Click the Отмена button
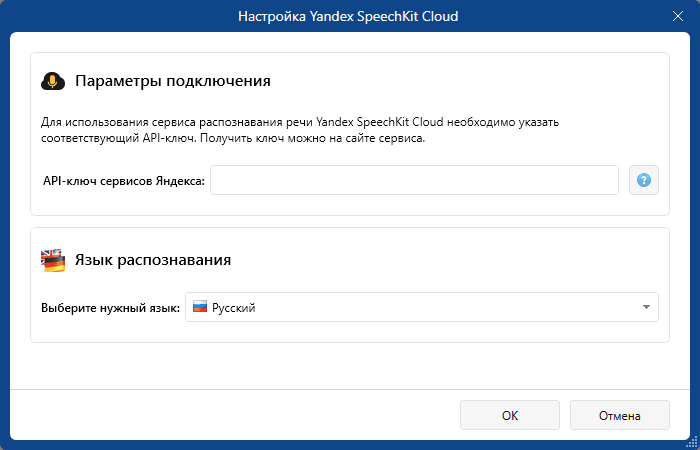Viewport: 700px width, 450px height. pos(620,415)
